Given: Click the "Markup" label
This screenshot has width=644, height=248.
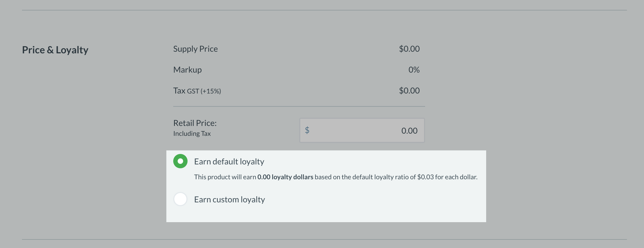Looking at the screenshot, I should 187,70.
